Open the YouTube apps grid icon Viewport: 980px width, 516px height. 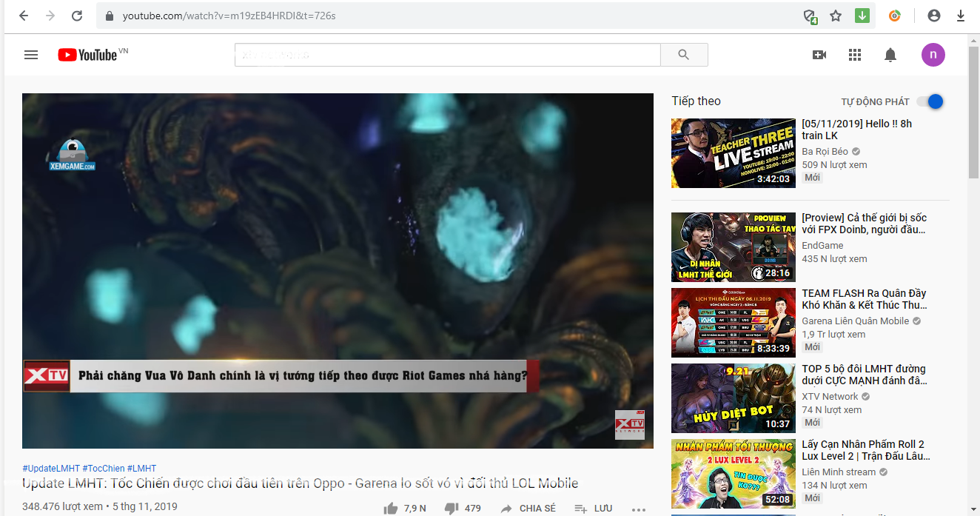(x=855, y=55)
